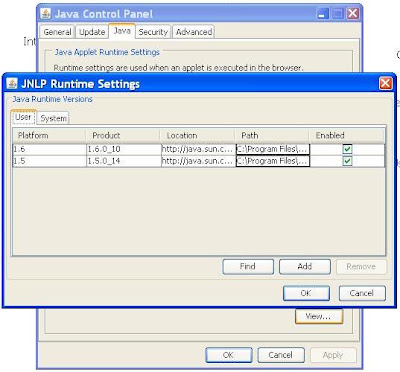The height and width of the screenshot is (372, 400).
Task: Confirm JNLP Runtime Settings with OK
Action: point(306,293)
